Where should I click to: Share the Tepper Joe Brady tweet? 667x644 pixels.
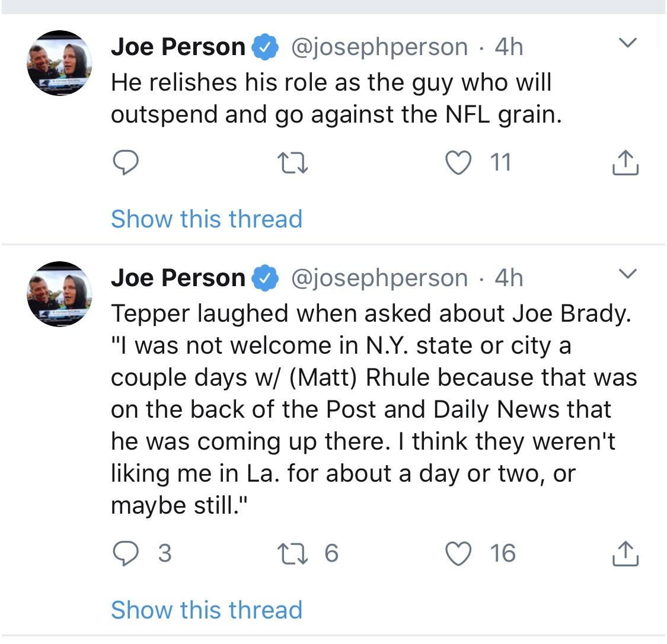[x=625, y=553]
